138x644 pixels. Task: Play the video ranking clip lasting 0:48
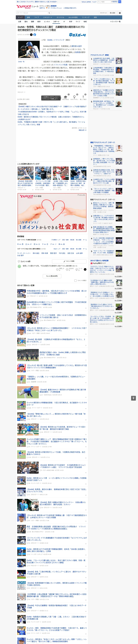(x=119, y=229)
